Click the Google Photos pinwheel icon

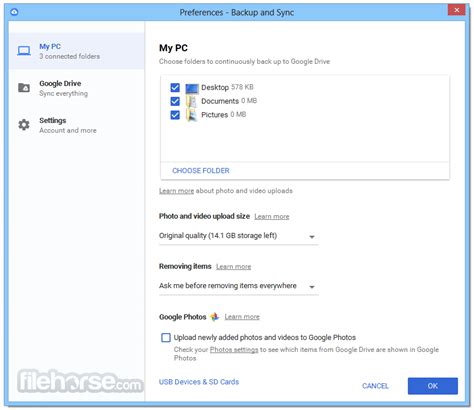215,317
